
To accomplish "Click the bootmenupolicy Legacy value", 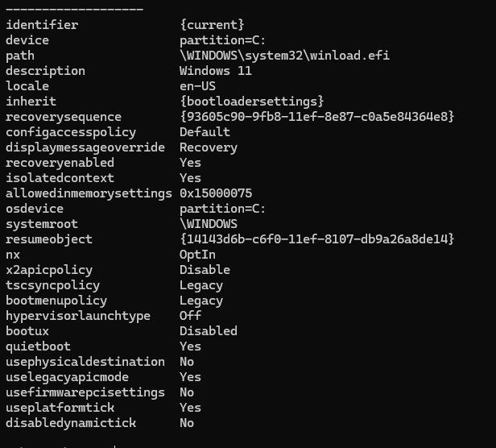I will click(x=200, y=301).
